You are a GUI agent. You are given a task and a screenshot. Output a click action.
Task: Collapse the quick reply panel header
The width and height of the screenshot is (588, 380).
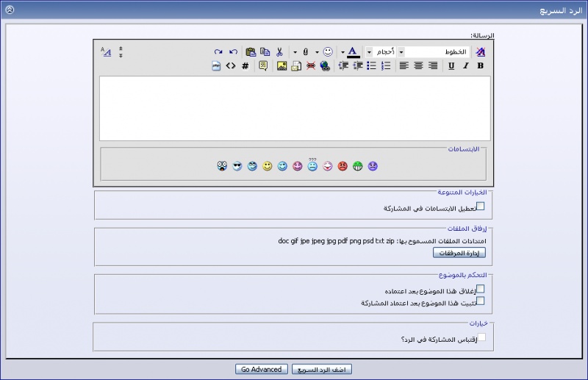point(10,10)
